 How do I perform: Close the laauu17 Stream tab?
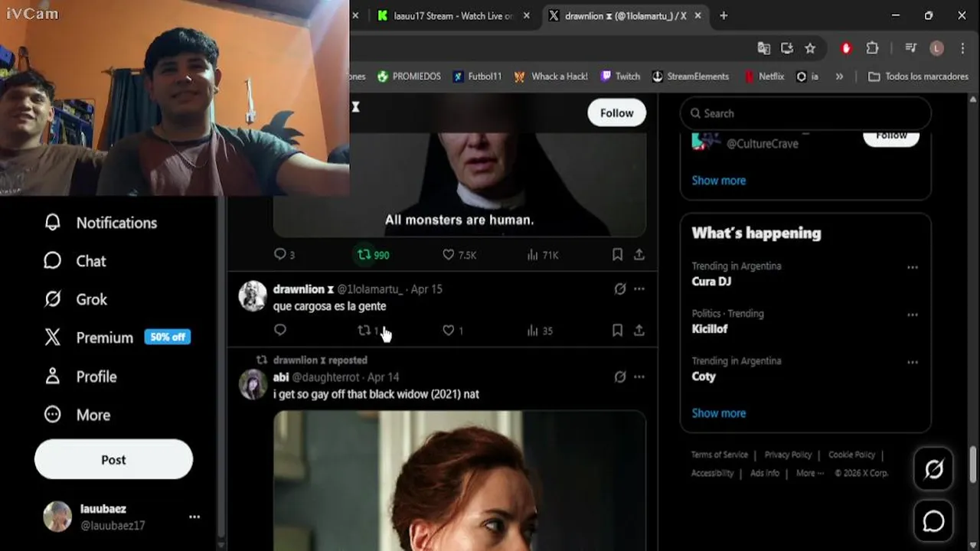[526, 15]
